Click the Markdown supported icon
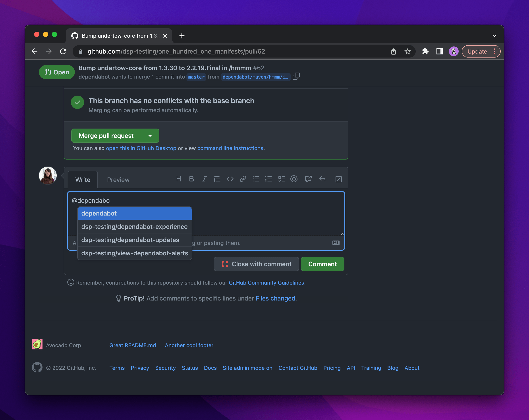The image size is (529, 420). (x=336, y=243)
